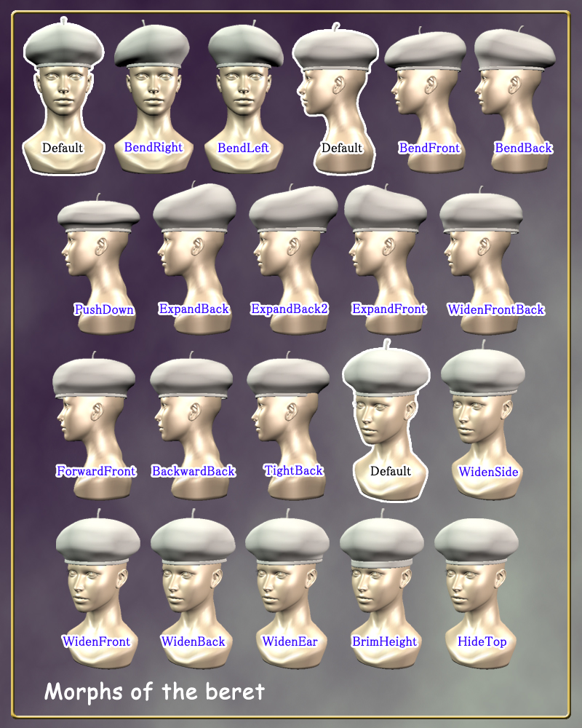Click the BendRight morph label
Image resolution: width=582 pixels, height=728 pixels.
154,148
